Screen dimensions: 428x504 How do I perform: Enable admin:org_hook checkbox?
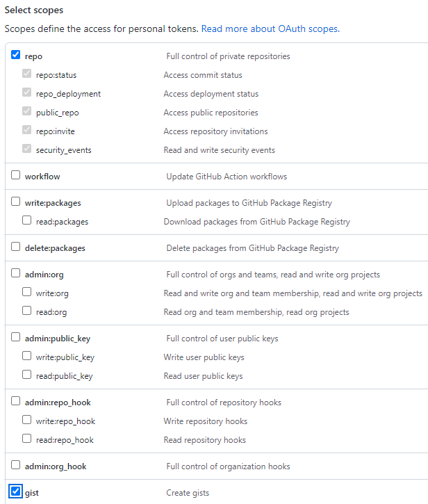[15, 465]
